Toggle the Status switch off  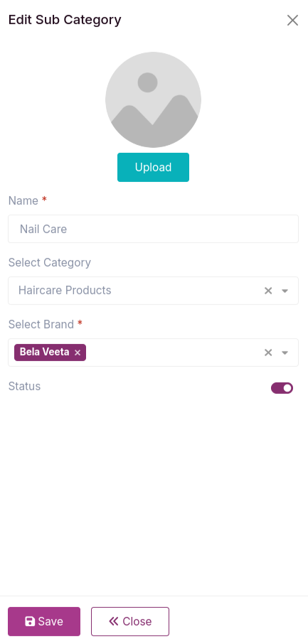click(x=282, y=388)
